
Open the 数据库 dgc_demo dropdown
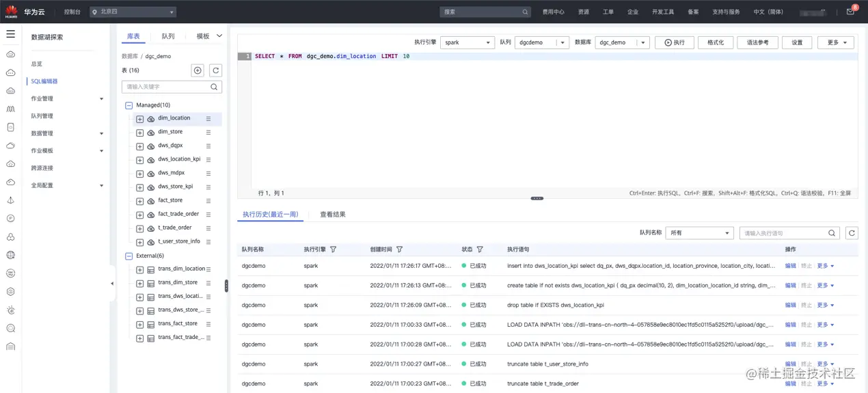(622, 42)
